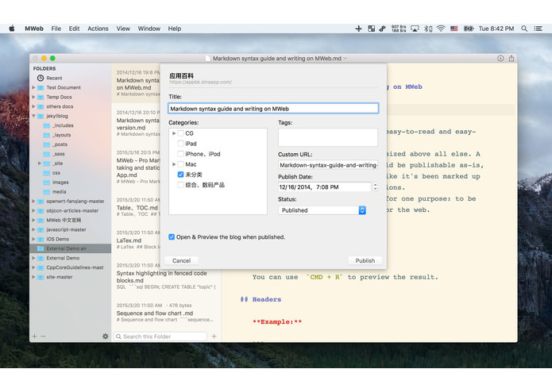Check the iPad category checkbox
Screen dimensions: 552x392
pos(180,144)
